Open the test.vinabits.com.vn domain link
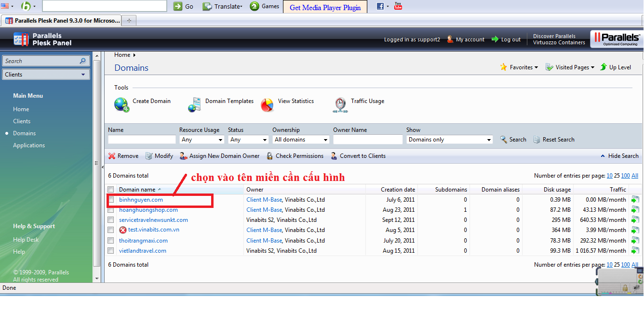This screenshot has width=644, height=335. pyautogui.click(x=154, y=230)
